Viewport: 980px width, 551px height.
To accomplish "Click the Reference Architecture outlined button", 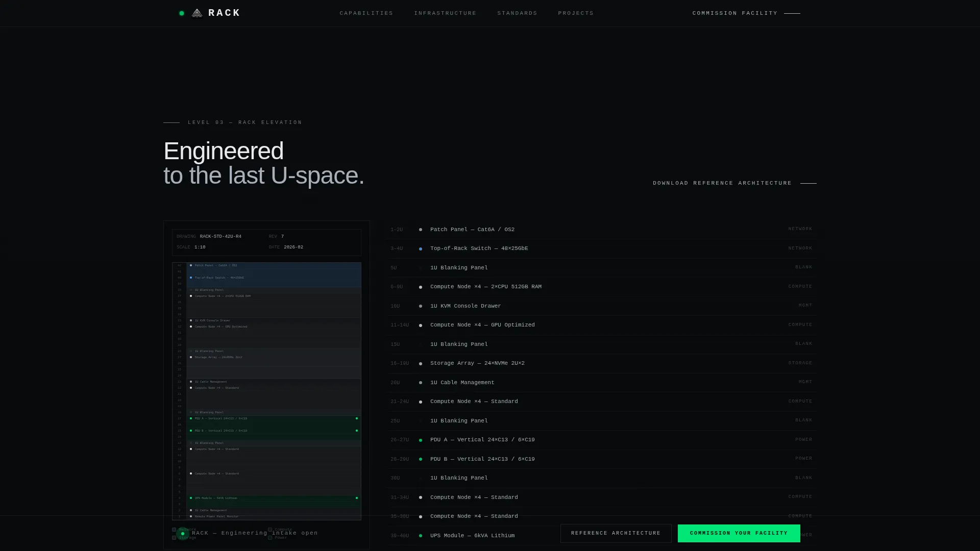I will [616, 533].
